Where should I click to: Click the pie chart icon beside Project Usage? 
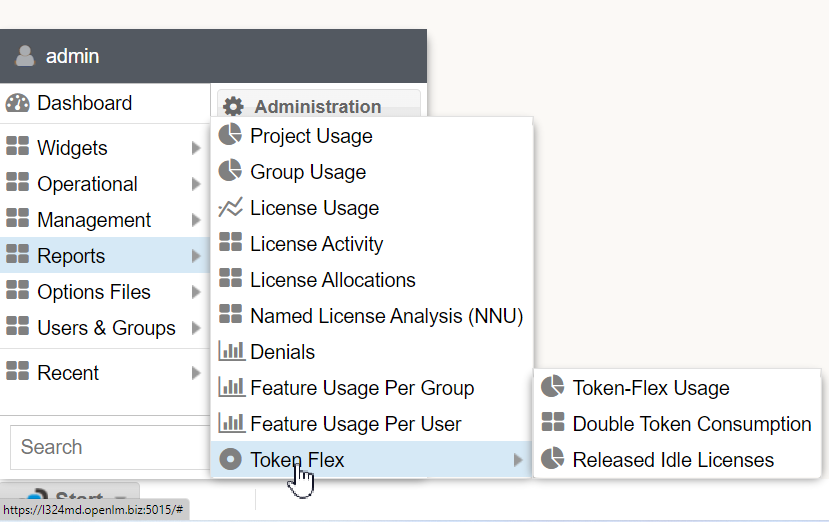(230, 136)
